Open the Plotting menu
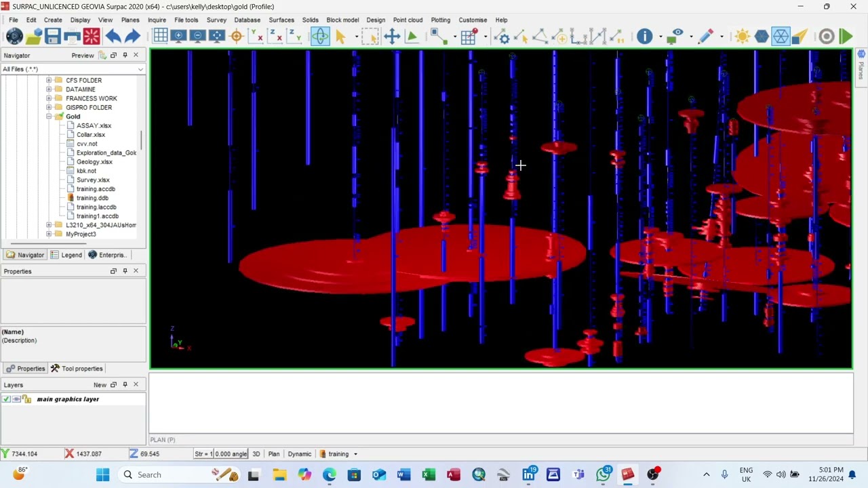Viewport: 868px width, 488px height. (440, 20)
